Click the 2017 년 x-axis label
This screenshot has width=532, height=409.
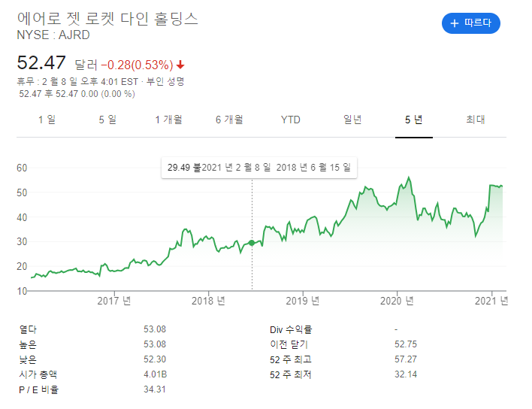114,301
